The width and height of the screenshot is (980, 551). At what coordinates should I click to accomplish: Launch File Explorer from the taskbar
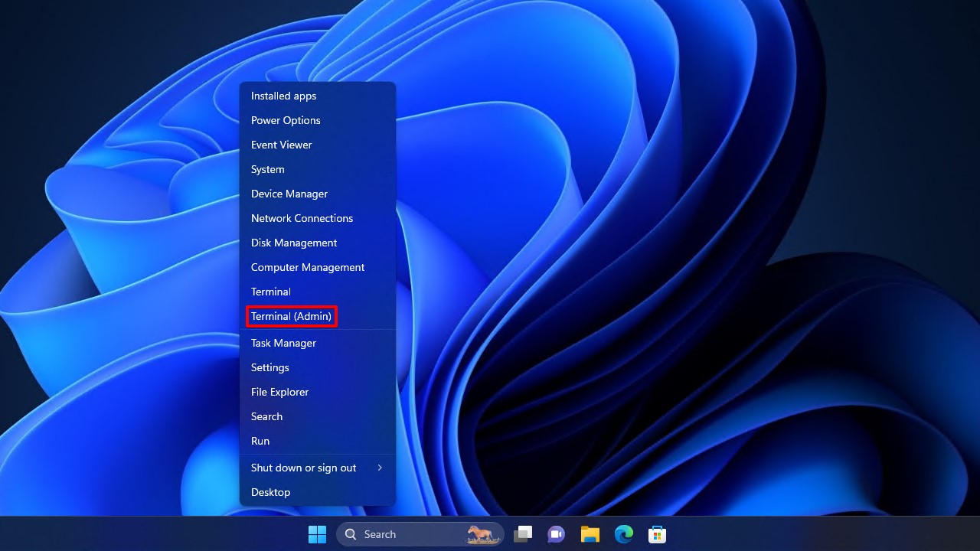(x=590, y=533)
